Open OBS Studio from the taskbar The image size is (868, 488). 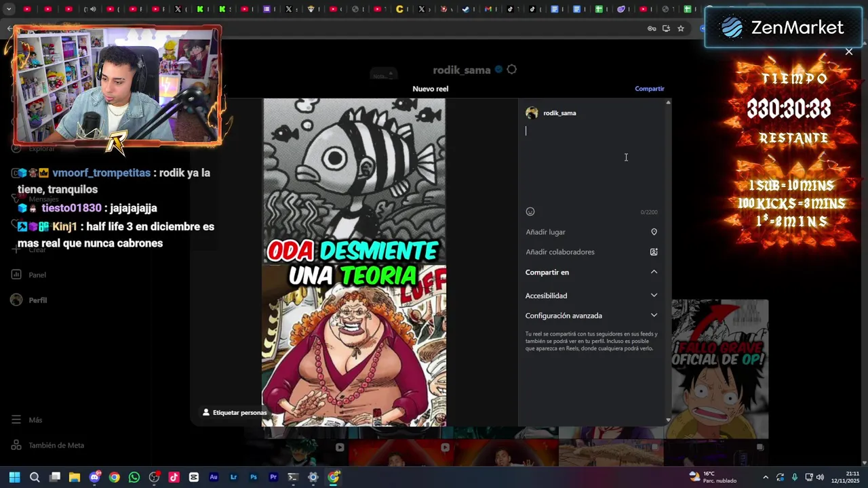154,477
